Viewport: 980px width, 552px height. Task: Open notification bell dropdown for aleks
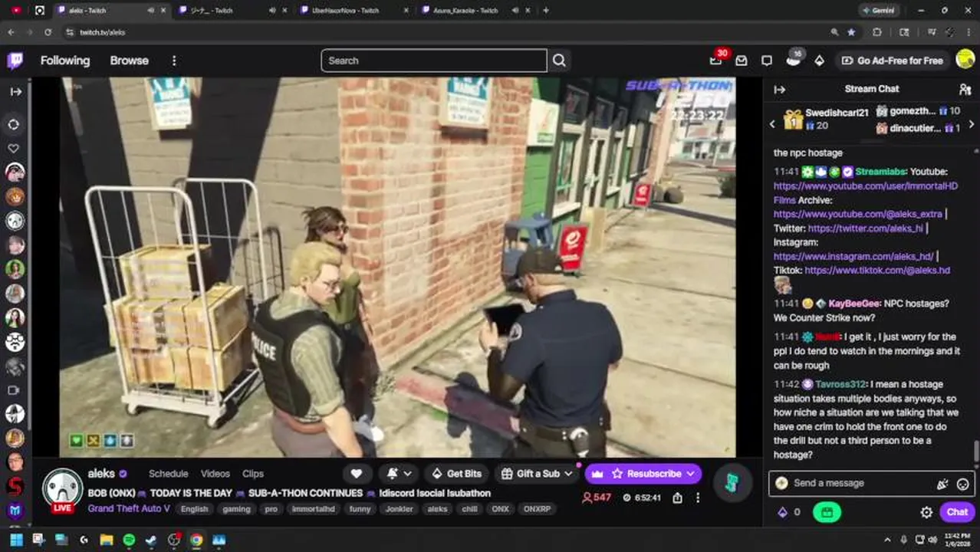click(400, 474)
